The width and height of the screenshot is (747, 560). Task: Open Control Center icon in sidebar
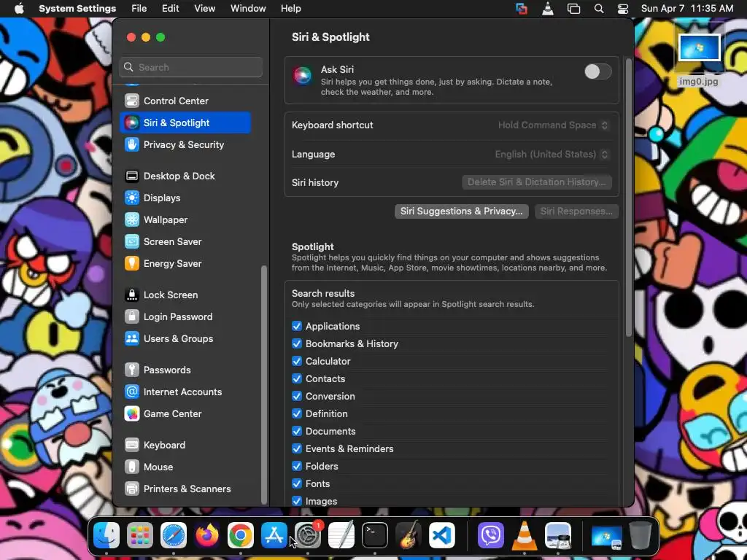pos(132,101)
